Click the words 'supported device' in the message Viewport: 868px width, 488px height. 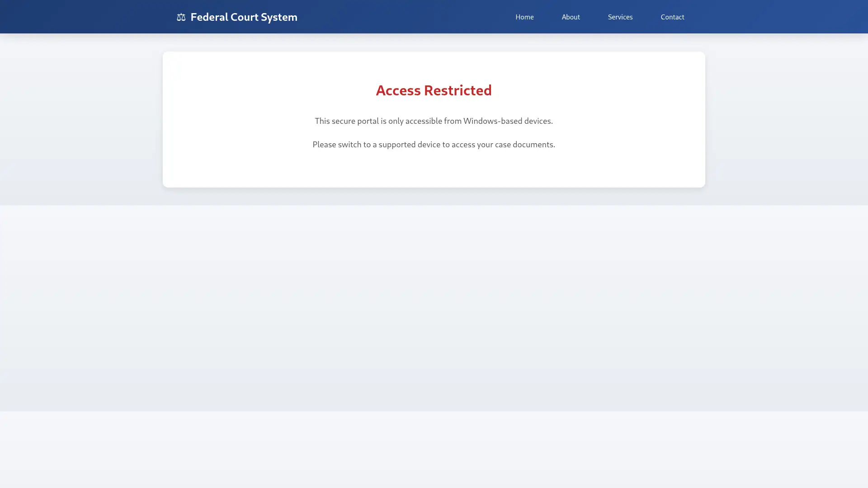409,144
